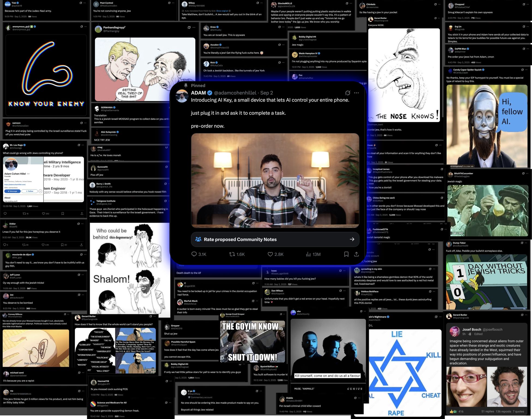532x419 pixels.
Task: Click Rate proposed Community Notes
Action: point(240,239)
